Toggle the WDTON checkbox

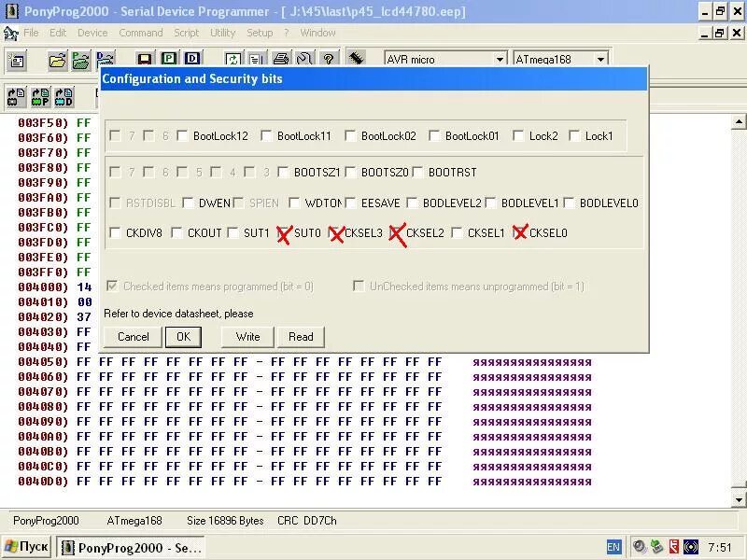[x=294, y=203]
